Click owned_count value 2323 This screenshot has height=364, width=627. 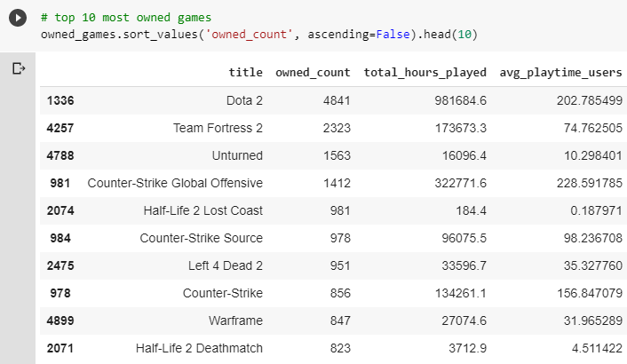click(x=337, y=128)
